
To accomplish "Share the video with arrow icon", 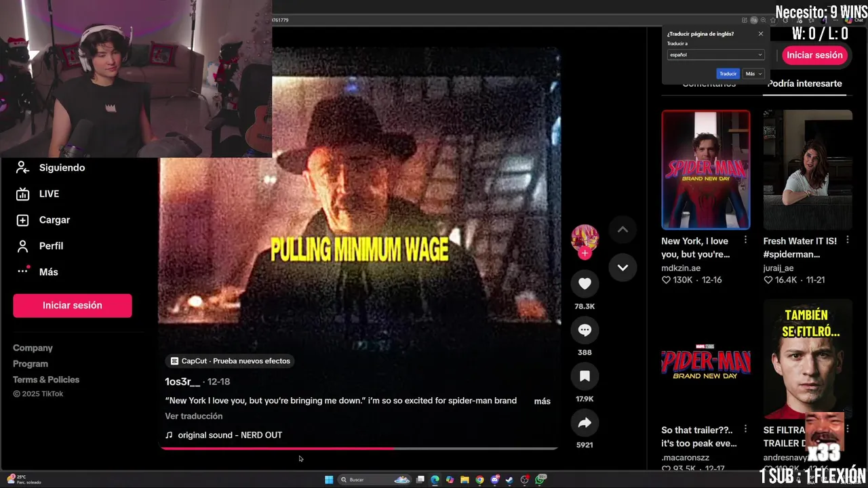I will tap(585, 423).
